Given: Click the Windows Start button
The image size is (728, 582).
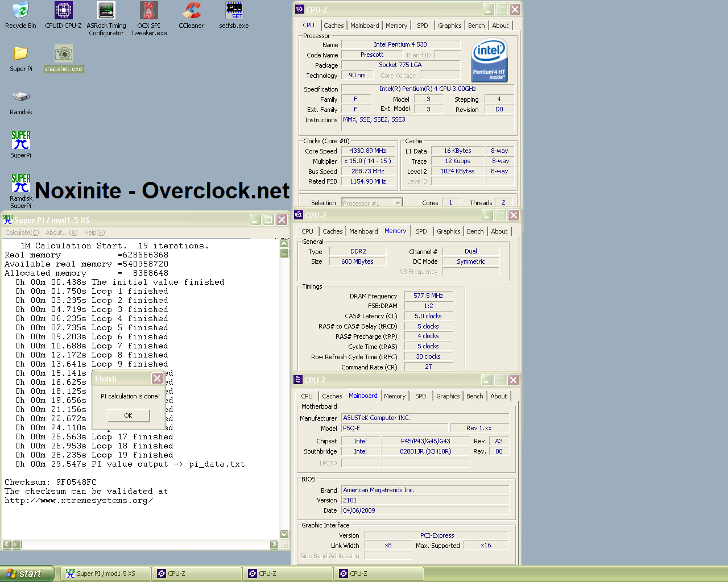Looking at the screenshot, I should coord(27,573).
